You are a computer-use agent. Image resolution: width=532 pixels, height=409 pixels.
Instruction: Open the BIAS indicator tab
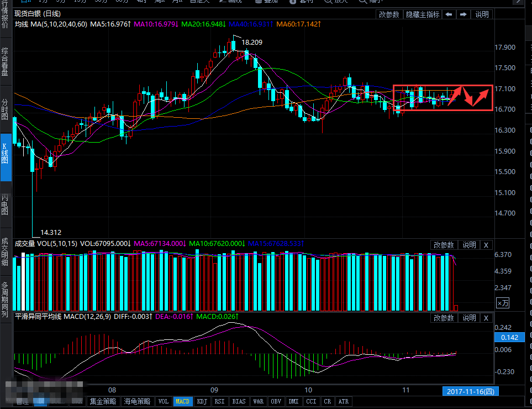pos(239,402)
